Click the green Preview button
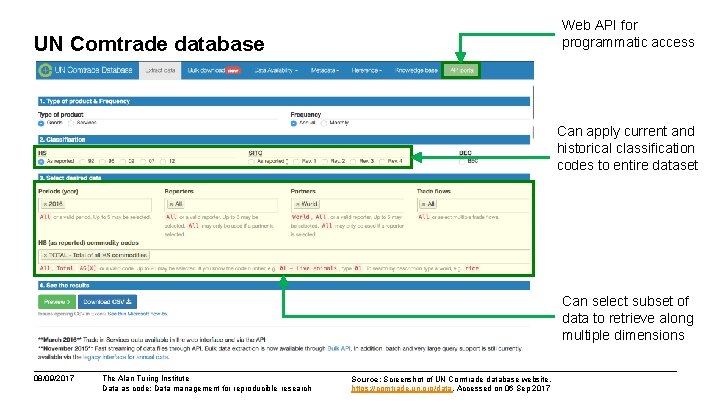This screenshot has height=405, width=720. 57,302
